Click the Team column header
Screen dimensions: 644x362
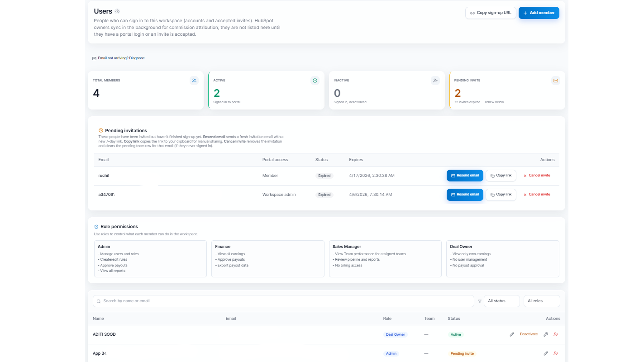coord(429,319)
